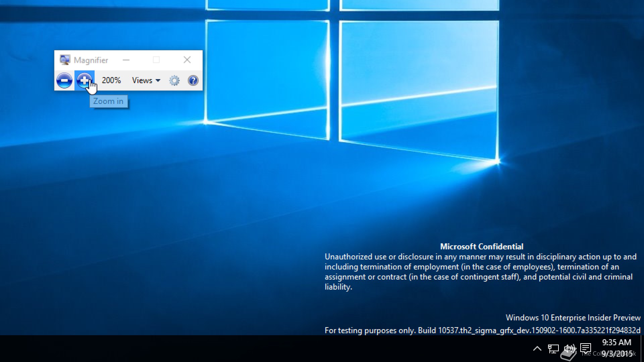This screenshot has width=644, height=362.
Task: Expand the Views dropdown menu
Action: pos(146,80)
